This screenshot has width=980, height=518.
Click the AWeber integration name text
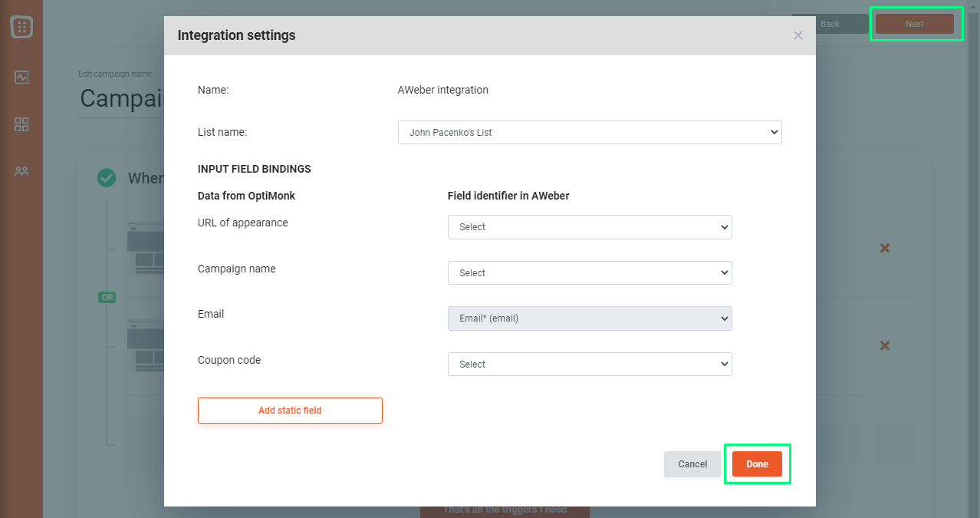coord(442,90)
